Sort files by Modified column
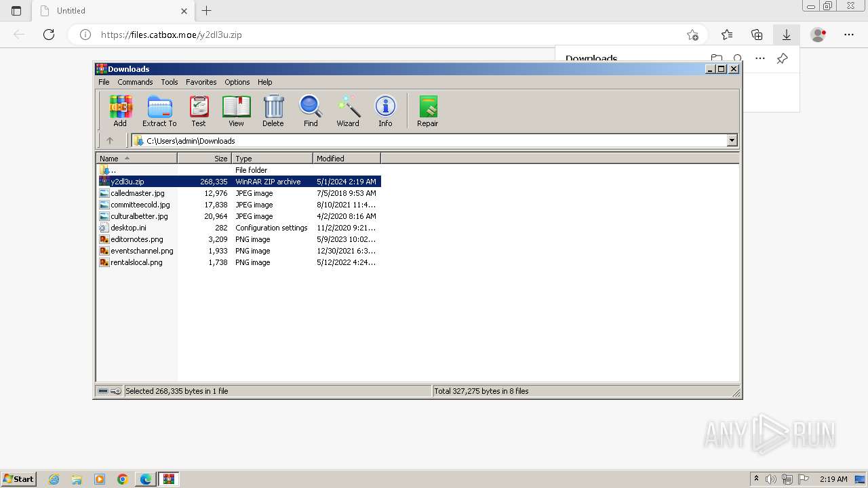 pos(347,159)
